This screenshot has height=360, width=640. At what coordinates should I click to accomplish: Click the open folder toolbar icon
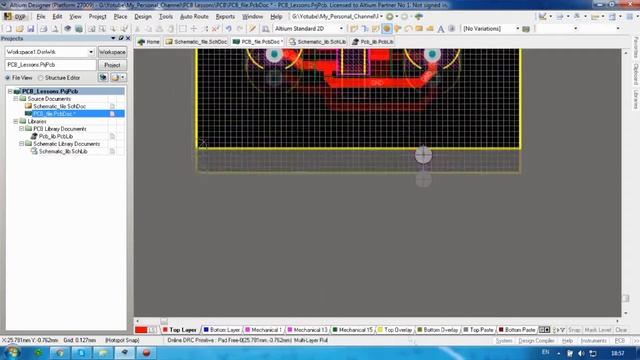click(19, 29)
